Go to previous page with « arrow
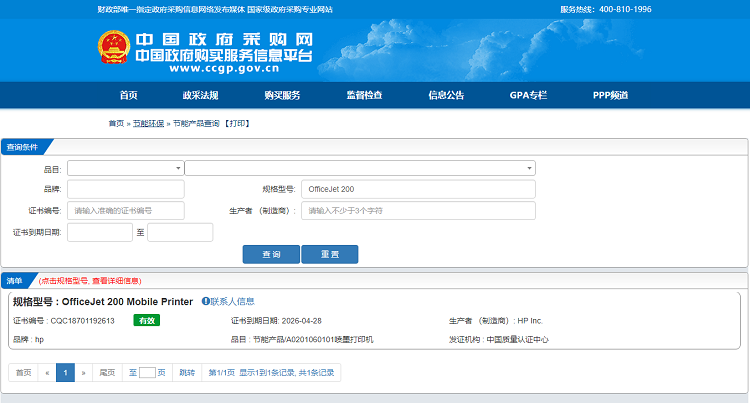This screenshot has height=403, width=750. pyautogui.click(x=47, y=372)
